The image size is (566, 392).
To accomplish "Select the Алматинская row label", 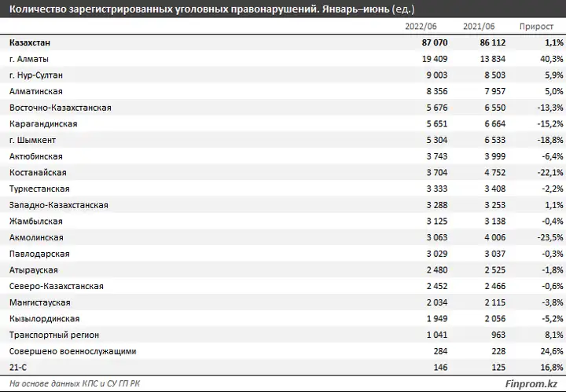I will 35,91.
